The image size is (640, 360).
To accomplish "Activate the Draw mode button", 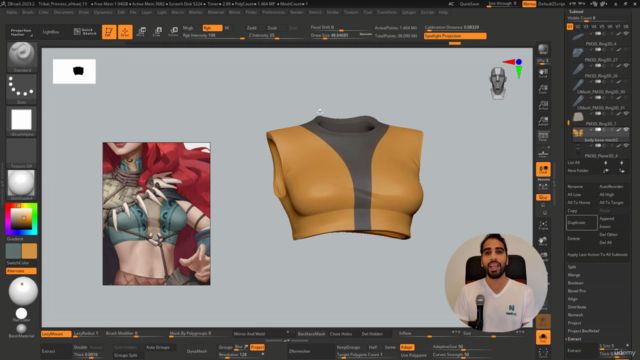I will coord(125,32).
